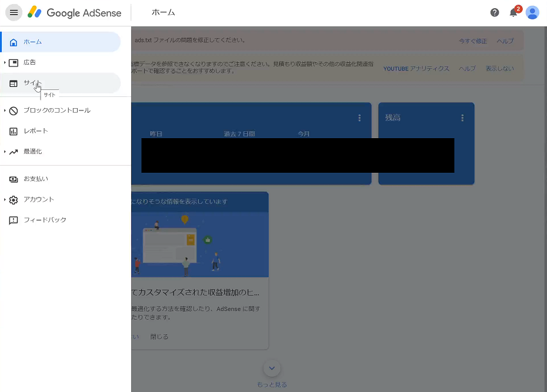Click the 残高 card title
The height and width of the screenshot is (392, 547).
[x=392, y=118]
